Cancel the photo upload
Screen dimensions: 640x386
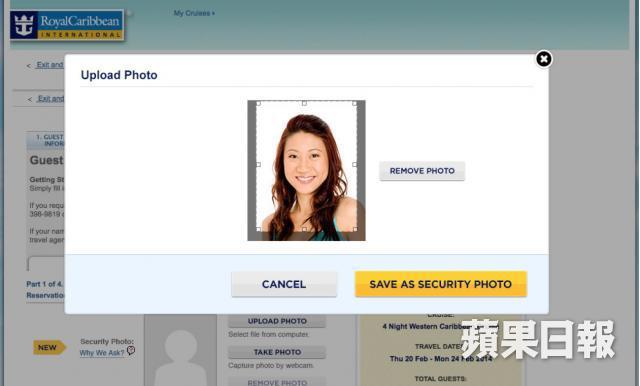coord(284,284)
